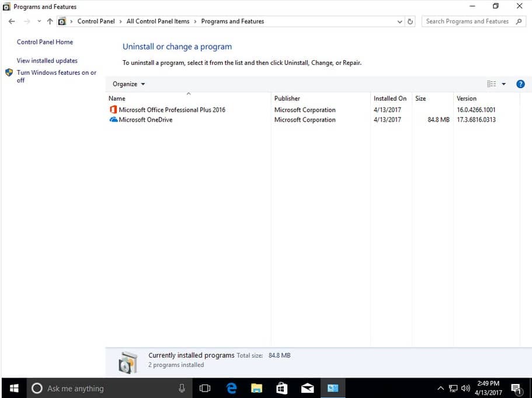Click version 17.3.6816.0313 cell

pos(476,120)
